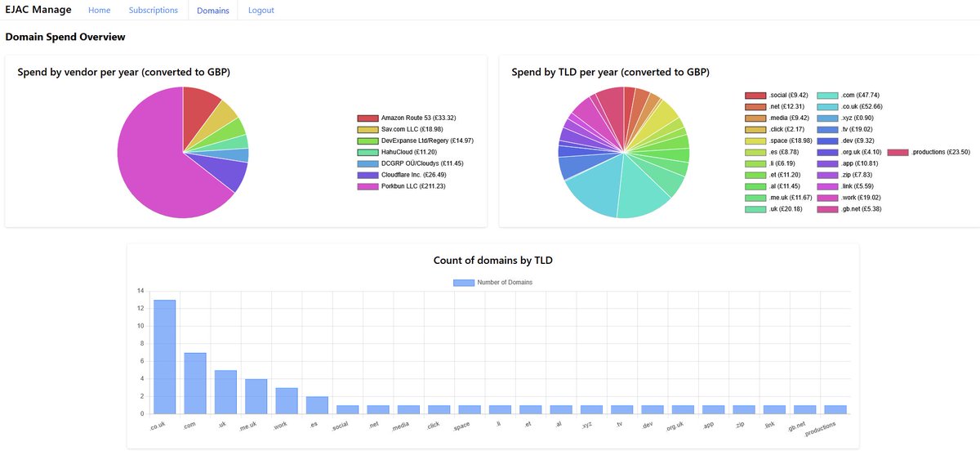Open the Home nav link

pos(99,11)
